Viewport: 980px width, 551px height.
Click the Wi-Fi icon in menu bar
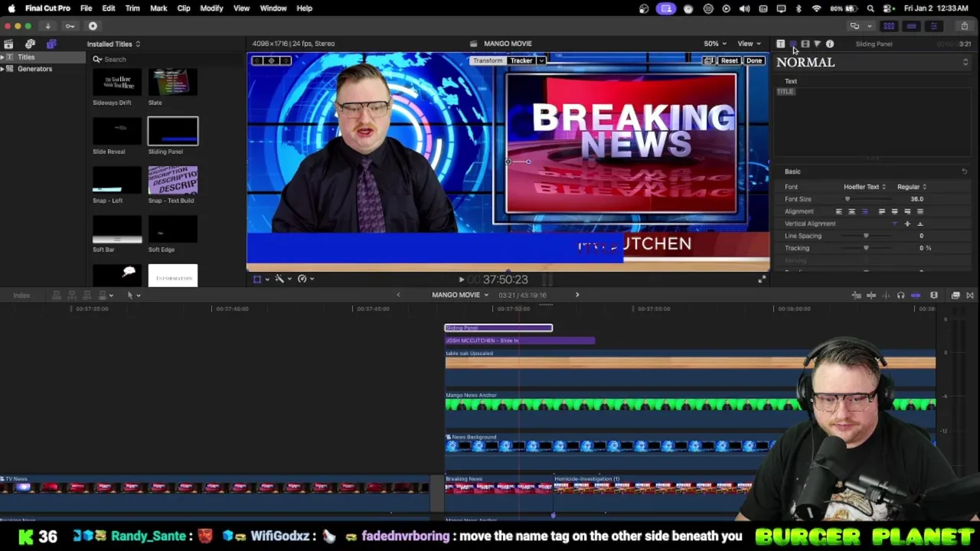[x=816, y=8]
